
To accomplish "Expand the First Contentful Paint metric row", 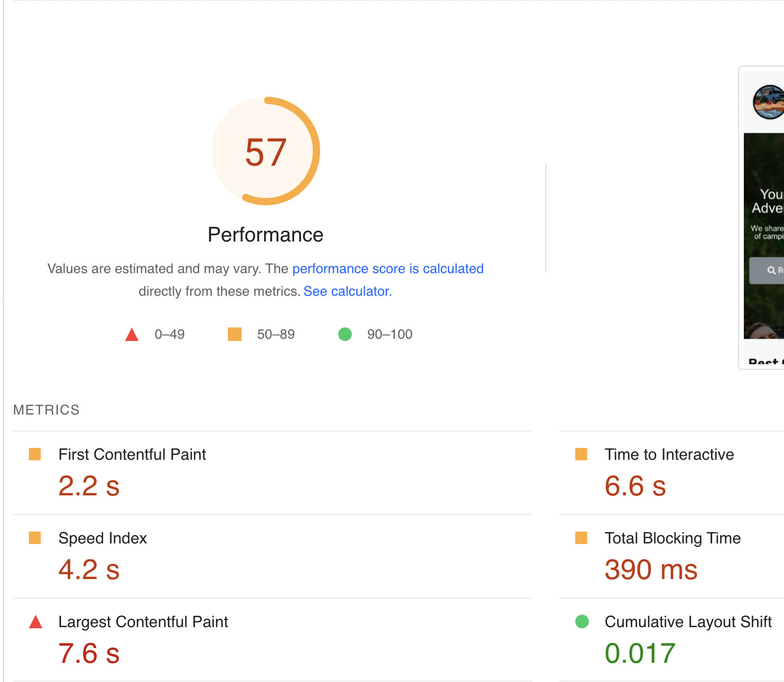I will 132,454.
